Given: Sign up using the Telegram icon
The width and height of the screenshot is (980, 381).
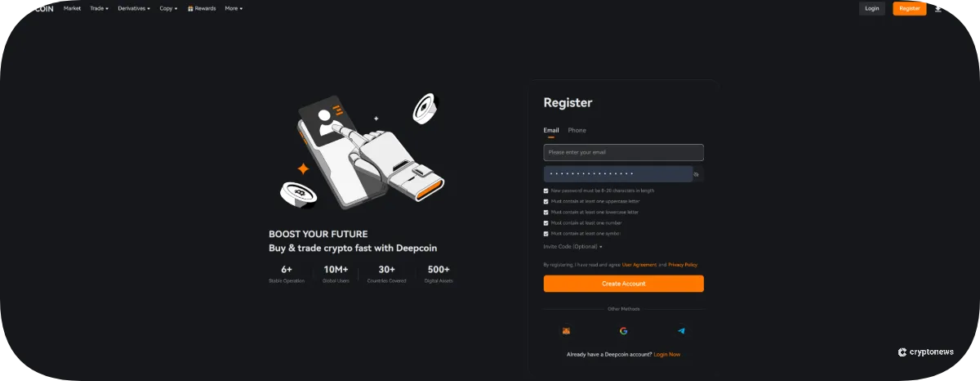Looking at the screenshot, I should click(x=681, y=331).
